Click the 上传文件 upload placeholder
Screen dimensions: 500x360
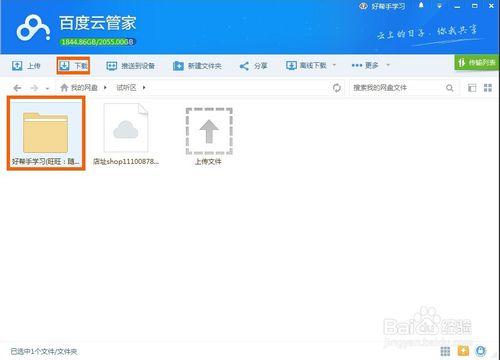tap(209, 136)
